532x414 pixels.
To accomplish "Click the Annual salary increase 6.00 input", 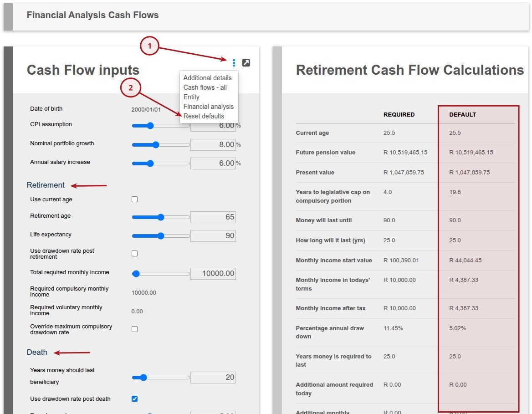I will pyautogui.click(x=213, y=163).
